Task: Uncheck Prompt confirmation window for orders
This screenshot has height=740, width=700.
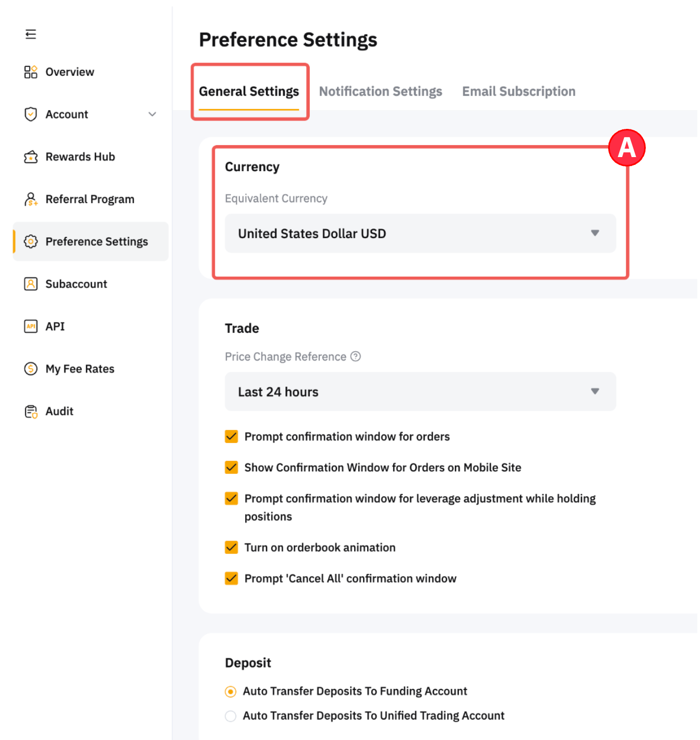Action: coord(232,436)
